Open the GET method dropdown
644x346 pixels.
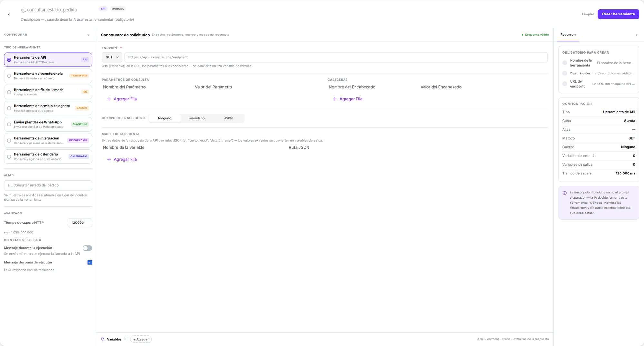[x=112, y=57]
